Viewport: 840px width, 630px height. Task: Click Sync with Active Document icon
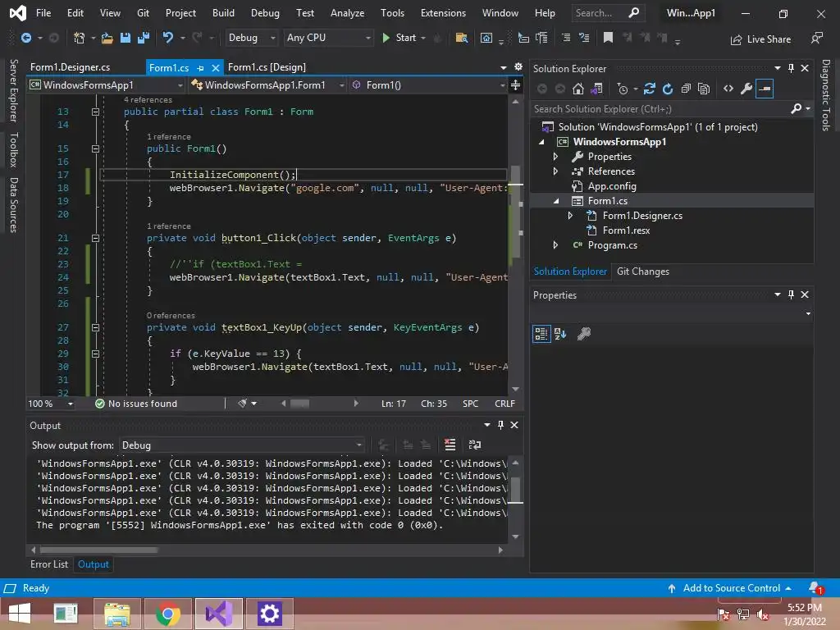[x=650, y=89]
